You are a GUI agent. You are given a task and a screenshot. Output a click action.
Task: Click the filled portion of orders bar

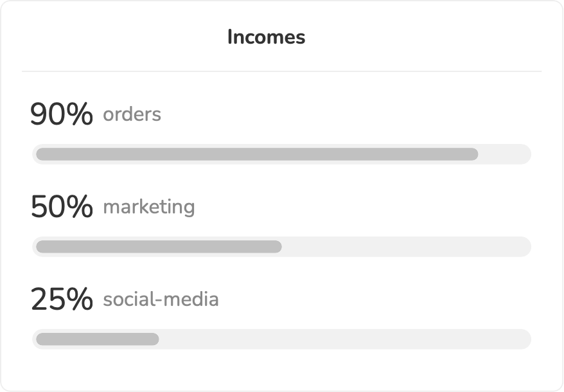click(257, 154)
